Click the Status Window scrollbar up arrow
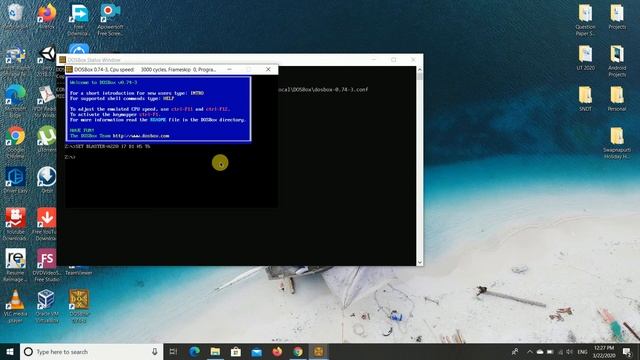Viewport: 640px width, 360px height. [420, 69]
